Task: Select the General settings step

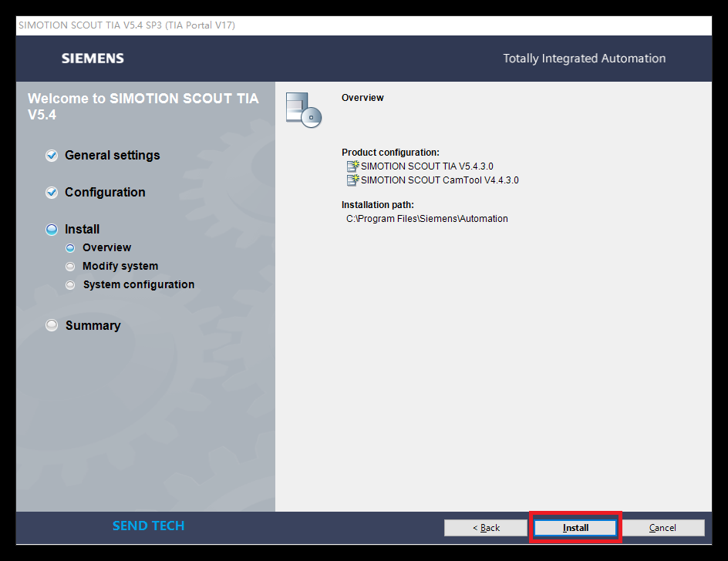Action: pos(112,156)
